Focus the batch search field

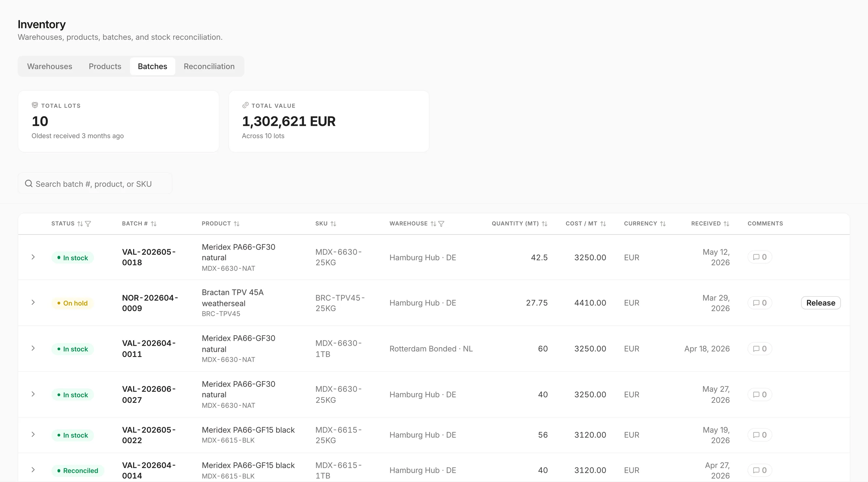pyautogui.click(x=95, y=184)
